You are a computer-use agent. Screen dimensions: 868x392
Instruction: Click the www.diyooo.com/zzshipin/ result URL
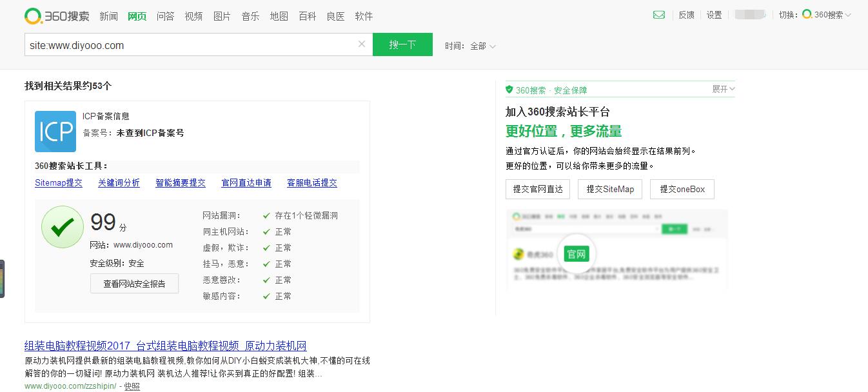click(70, 386)
